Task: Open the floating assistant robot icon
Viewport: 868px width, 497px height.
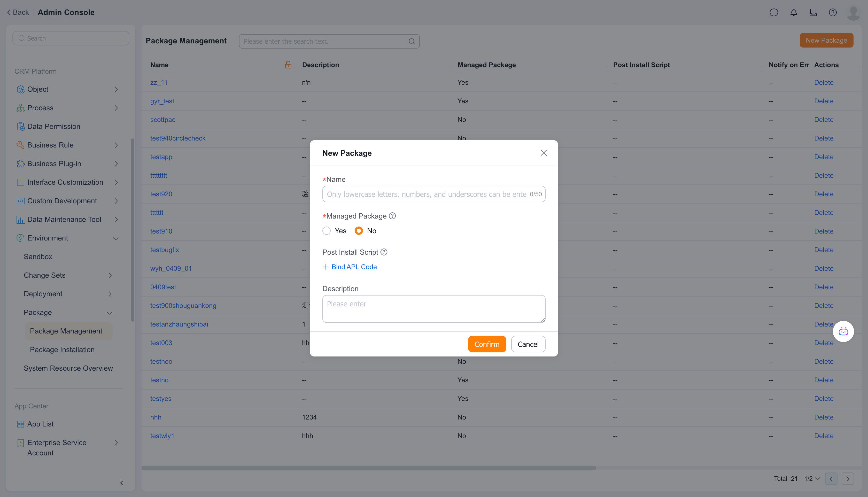Action: click(x=843, y=331)
